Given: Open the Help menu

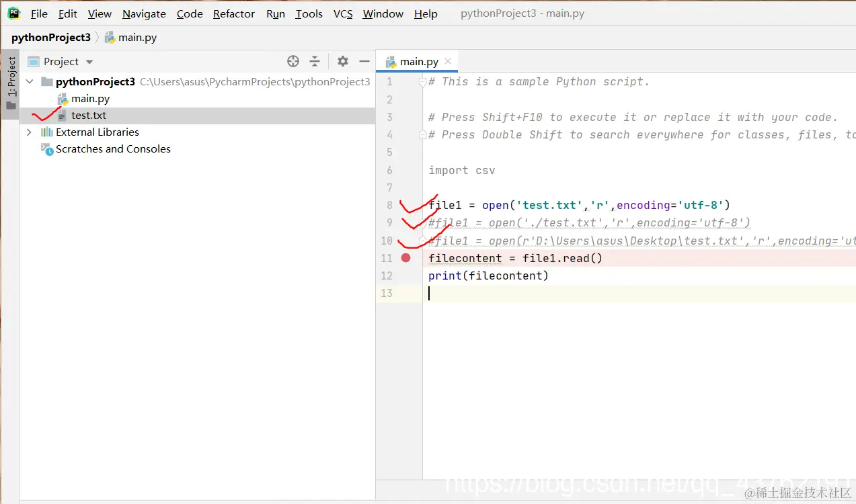Looking at the screenshot, I should [x=426, y=13].
